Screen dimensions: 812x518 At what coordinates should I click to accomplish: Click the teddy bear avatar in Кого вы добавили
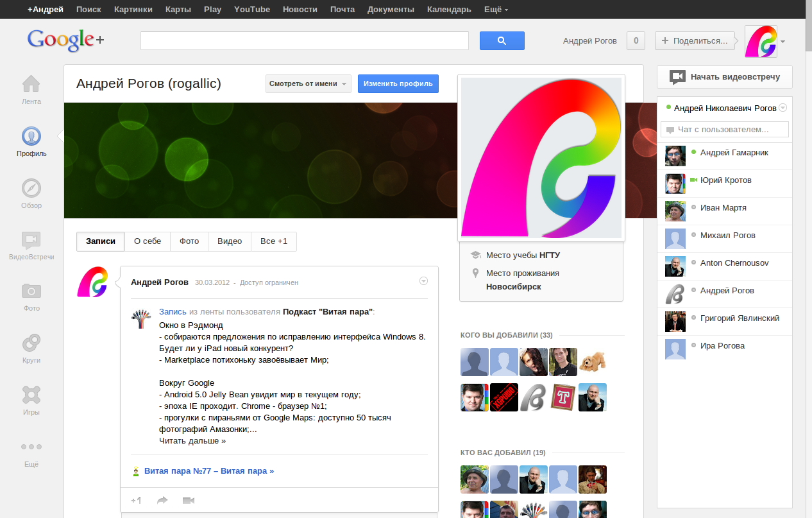coord(593,362)
